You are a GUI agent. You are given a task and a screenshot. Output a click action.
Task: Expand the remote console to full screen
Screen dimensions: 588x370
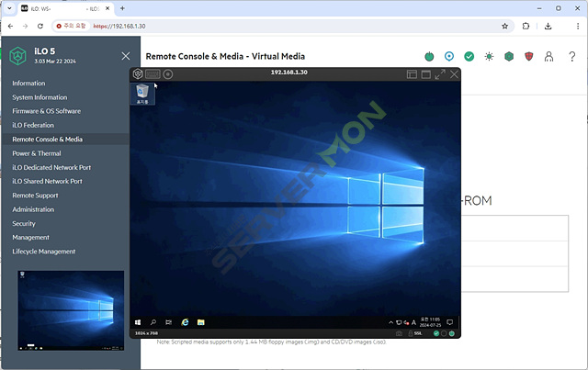[x=440, y=74]
